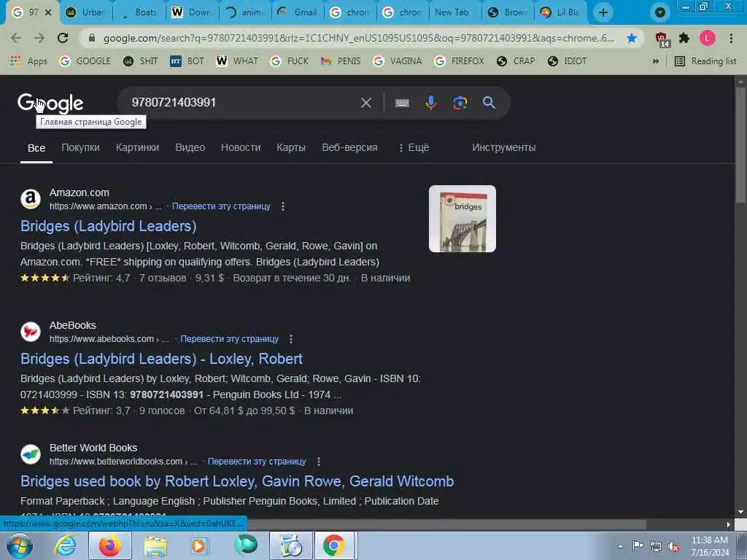This screenshot has width=747, height=560.
Task: Open Windows Start menu
Action: point(20,545)
